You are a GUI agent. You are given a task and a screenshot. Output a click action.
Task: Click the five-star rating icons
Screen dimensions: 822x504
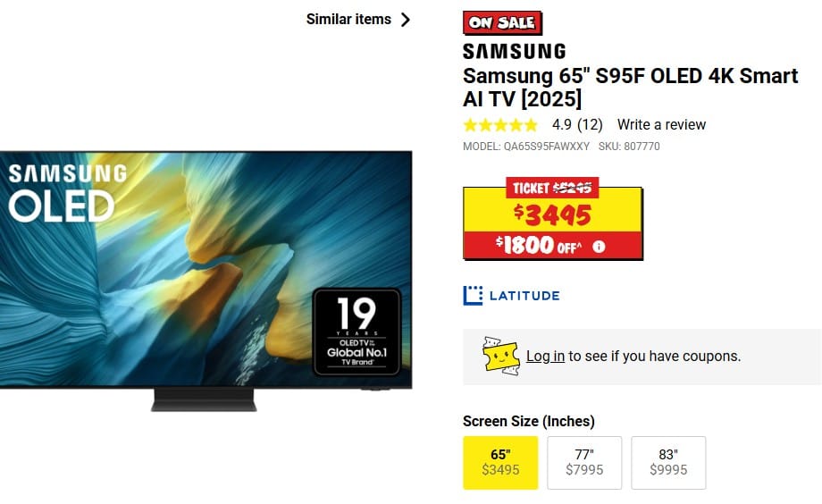500,125
